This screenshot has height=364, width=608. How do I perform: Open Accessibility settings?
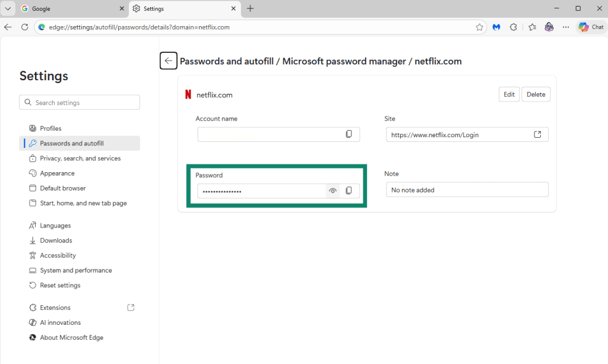pos(80,255)
